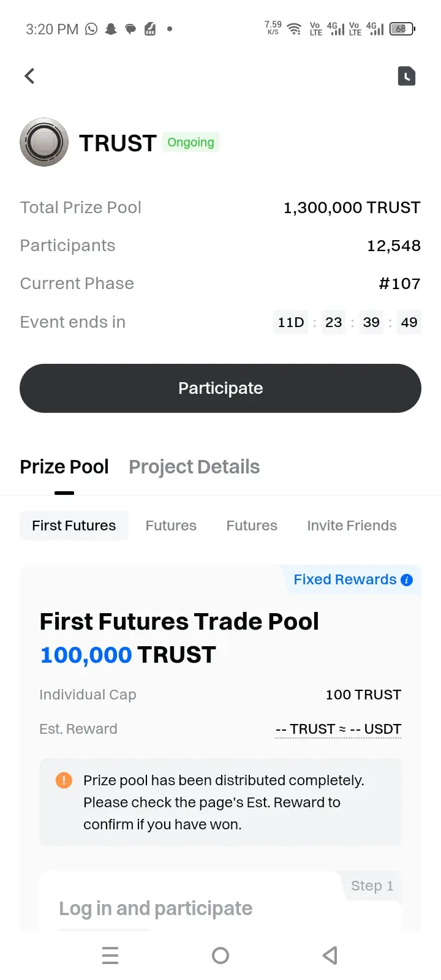441x980 pixels.
Task: Tap the event countdown timer
Action: pyautogui.click(x=347, y=322)
